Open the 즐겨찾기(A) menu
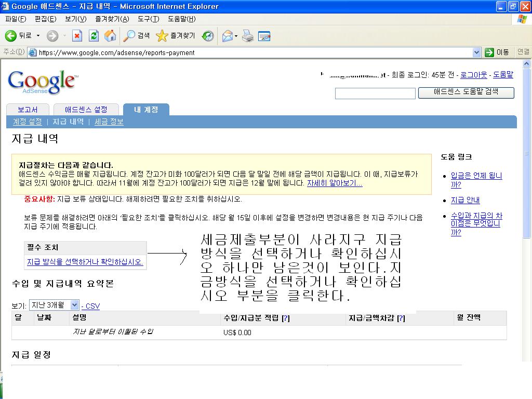Screen dimensions: 532x399 [112, 19]
